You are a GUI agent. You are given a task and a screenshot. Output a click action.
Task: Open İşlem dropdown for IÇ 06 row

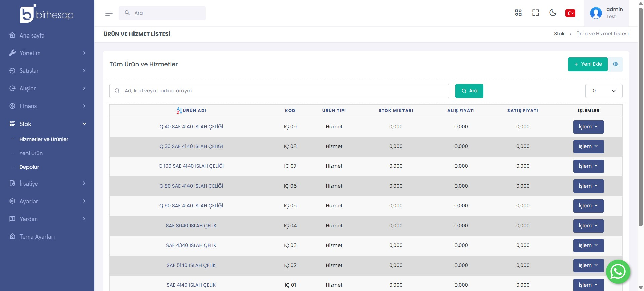pyautogui.click(x=588, y=186)
